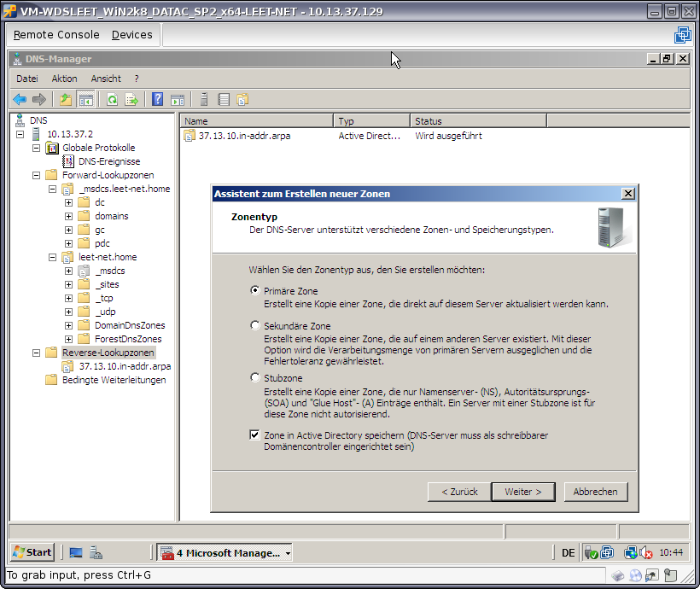Click the Weiter > button
The height and width of the screenshot is (589, 700).
pos(522,492)
